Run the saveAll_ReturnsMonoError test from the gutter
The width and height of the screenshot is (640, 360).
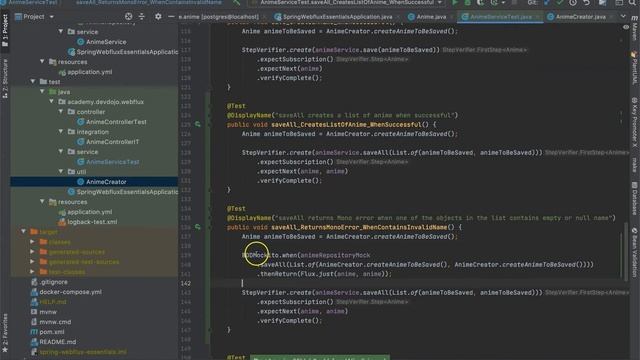pyautogui.click(x=198, y=227)
